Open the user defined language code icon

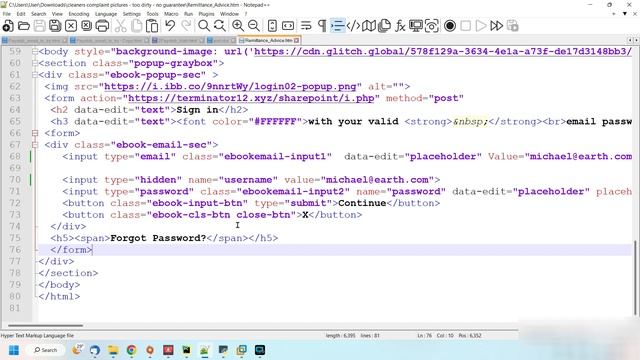click(x=353, y=26)
